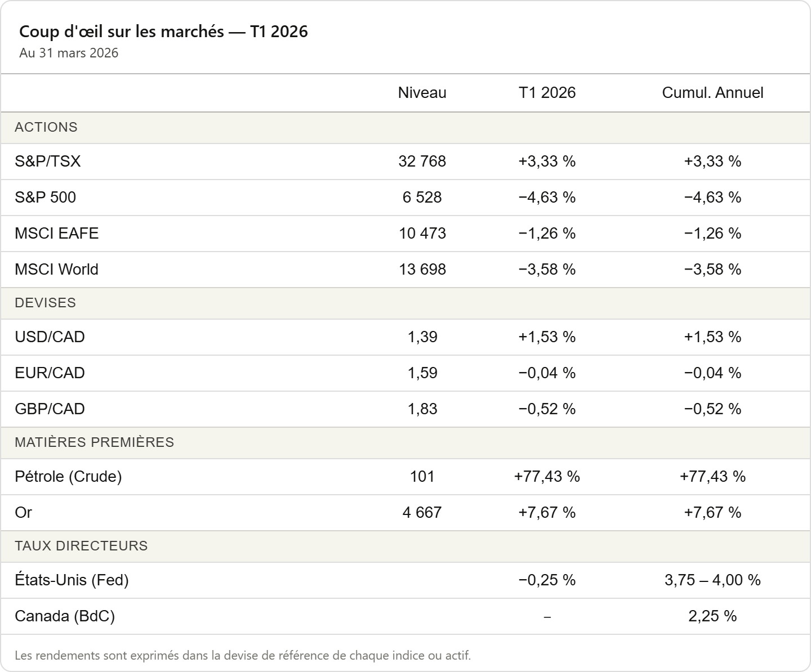Select the S&P/TSX row label
The height and width of the screenshot is (672, 811).
click(48, 162)
